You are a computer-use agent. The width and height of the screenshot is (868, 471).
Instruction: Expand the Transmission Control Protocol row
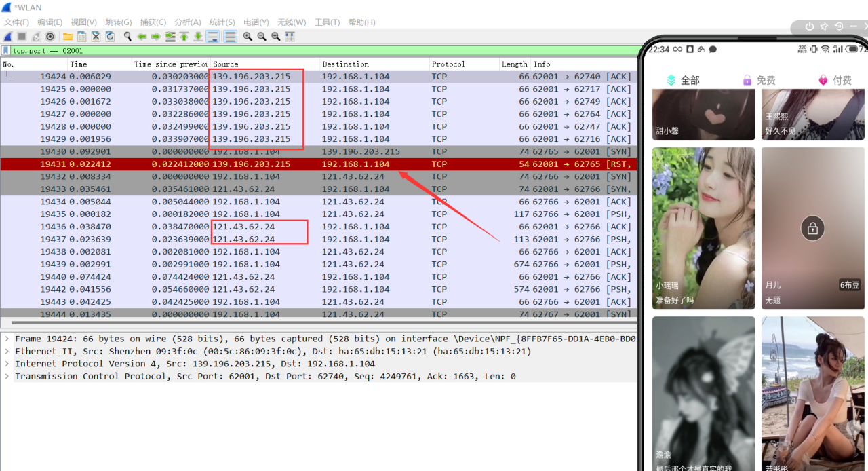pos(6,377)
